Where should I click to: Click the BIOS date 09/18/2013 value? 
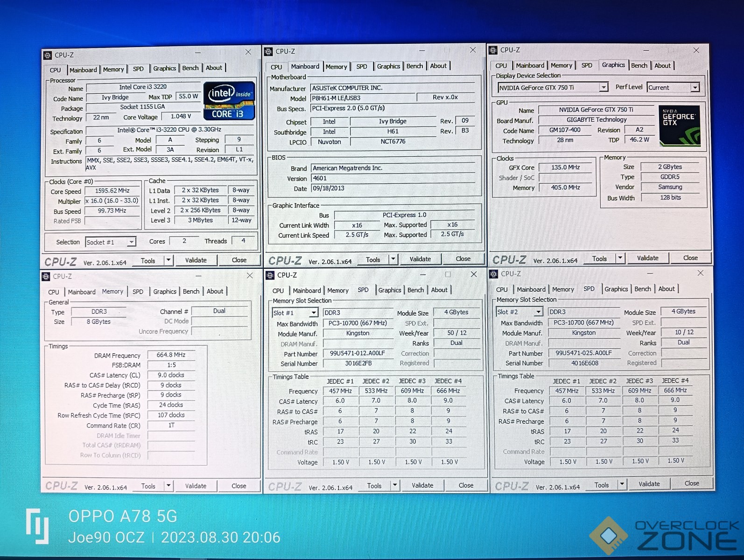point(393,189)
